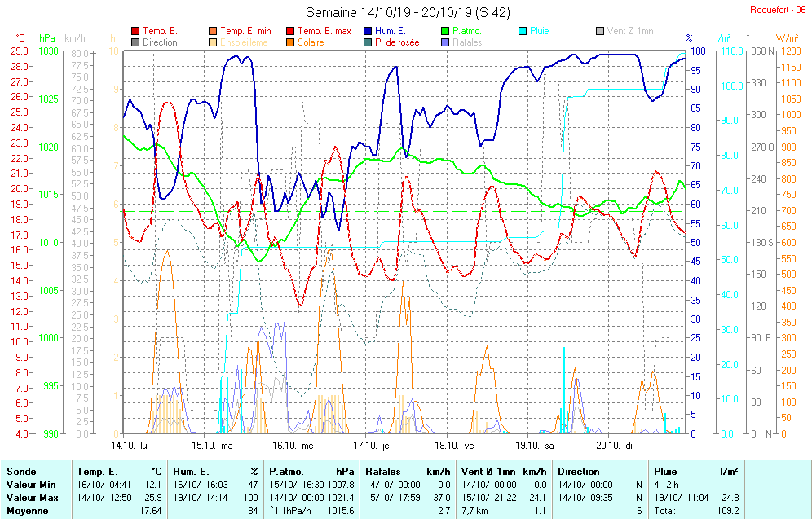
Task: Click the maximum pressure value '1021.4'
Action: click(341, 498)
